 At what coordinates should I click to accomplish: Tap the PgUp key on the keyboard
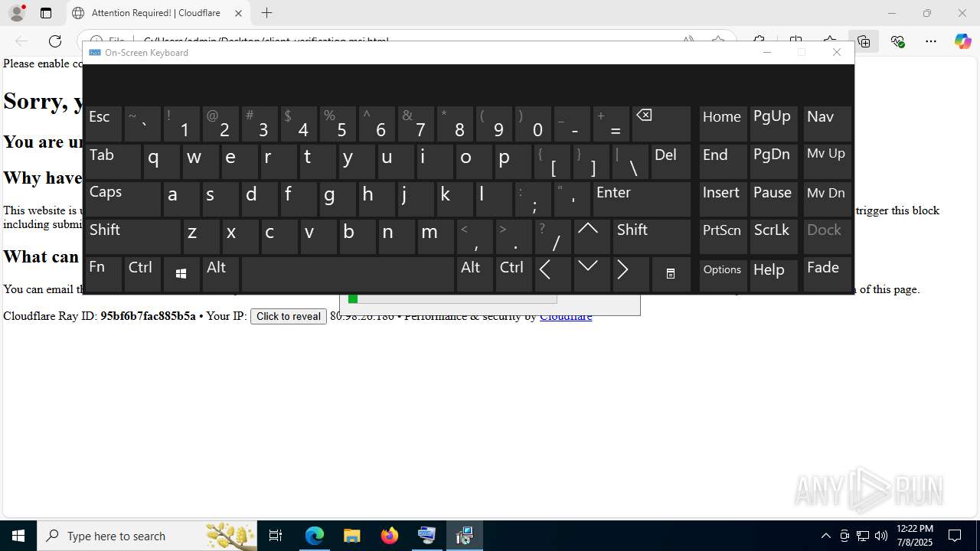tap(774, 123)
